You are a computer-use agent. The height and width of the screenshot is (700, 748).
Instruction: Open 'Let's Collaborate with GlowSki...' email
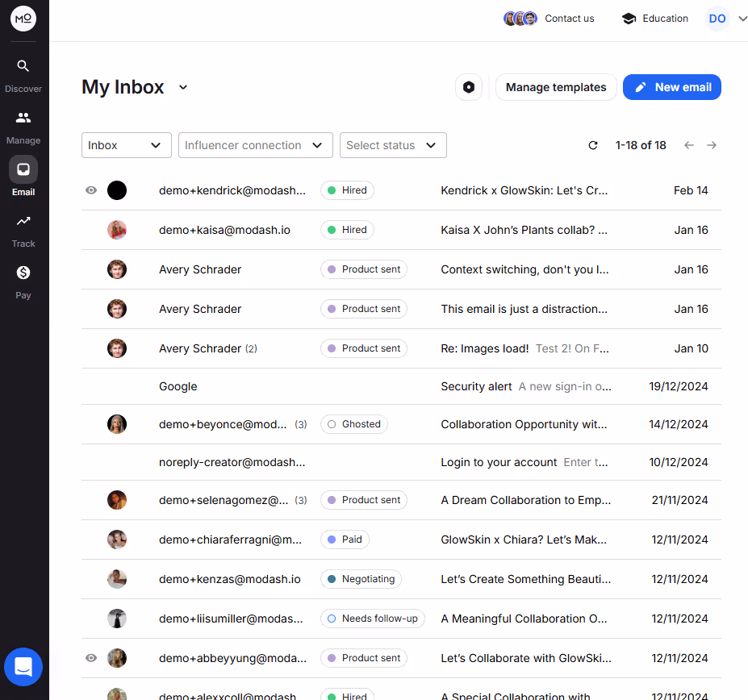[526, 658]
